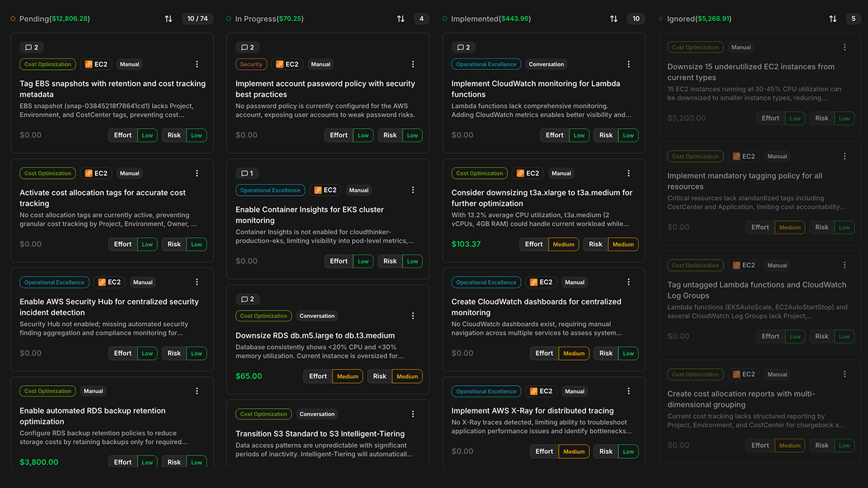Open the options menu on the Security Hub card
Viewport: 868px width, 488px height.
pyautogui.click(x=197, y=282)
